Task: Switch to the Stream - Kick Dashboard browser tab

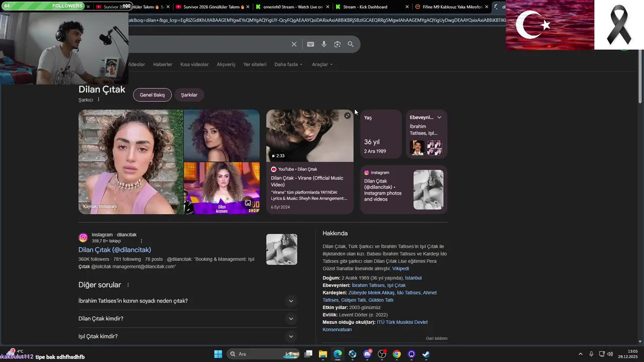Action: pos(371,7)
